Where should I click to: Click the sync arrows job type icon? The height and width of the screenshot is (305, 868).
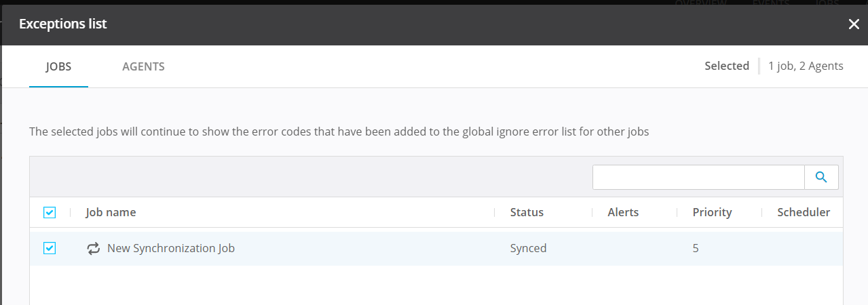[x=94, y=249]
